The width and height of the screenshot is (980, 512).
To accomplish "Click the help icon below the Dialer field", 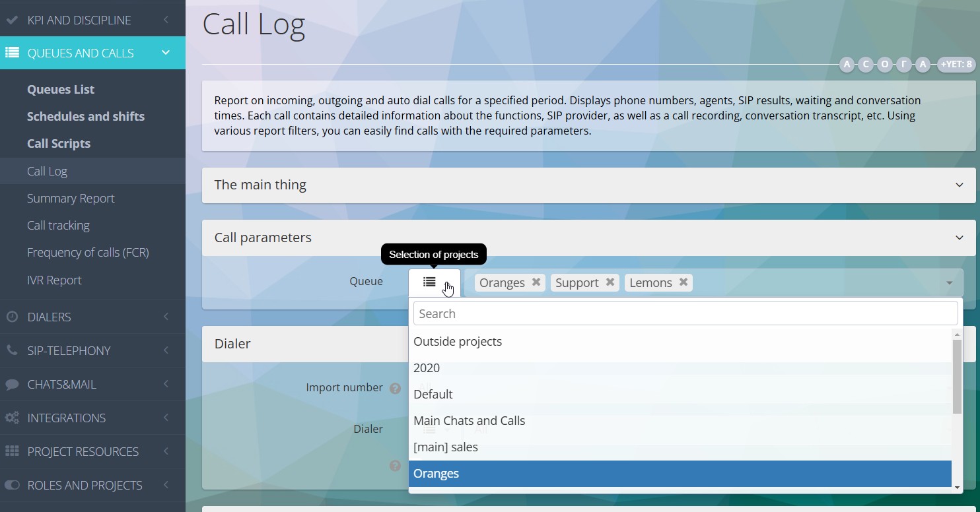I will [395, 466].
